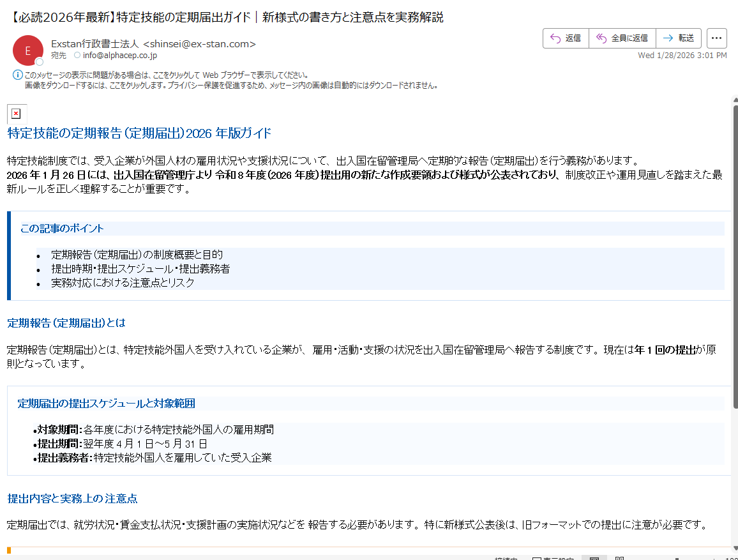The image size is (738, 560).
Task: Switch to Reading view in status bar
Action: point(619,558)
